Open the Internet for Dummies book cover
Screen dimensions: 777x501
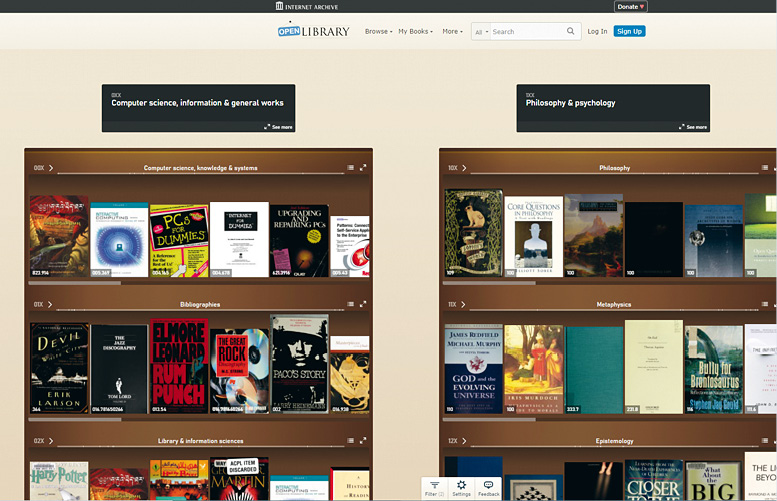(239, 239)
